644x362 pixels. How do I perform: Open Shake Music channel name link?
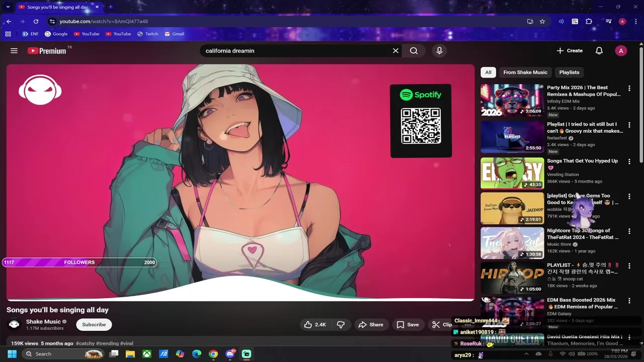click(43, 322)
